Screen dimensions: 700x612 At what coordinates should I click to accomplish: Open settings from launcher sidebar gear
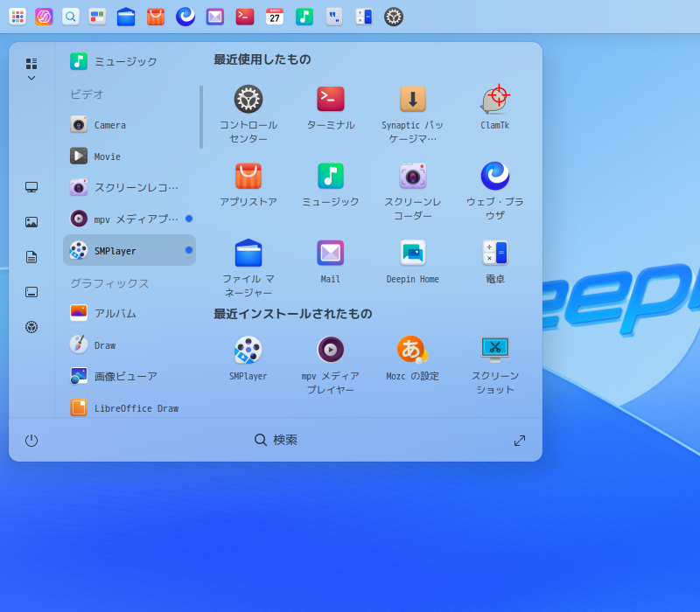coord(31,327)
